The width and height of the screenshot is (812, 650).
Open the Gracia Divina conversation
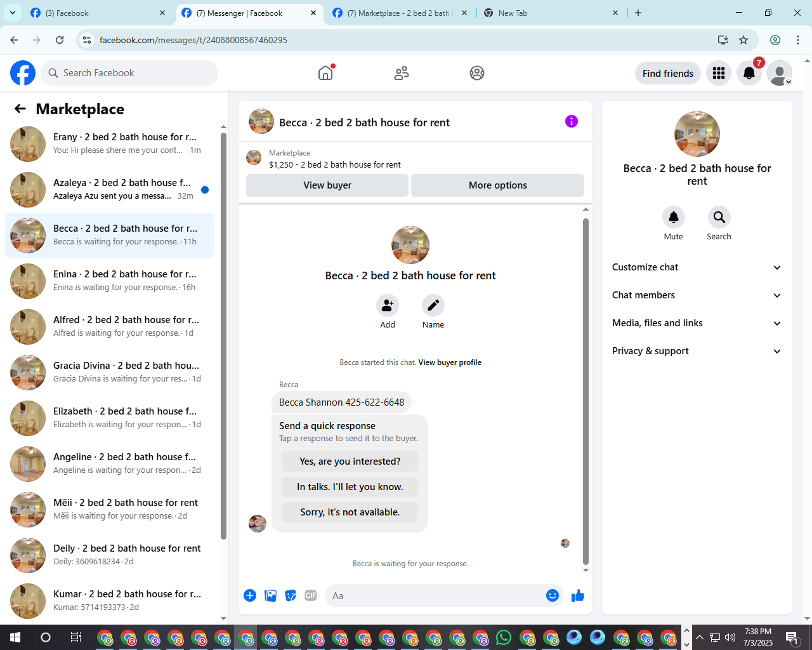pyautogui.click(x=109, y=373)
